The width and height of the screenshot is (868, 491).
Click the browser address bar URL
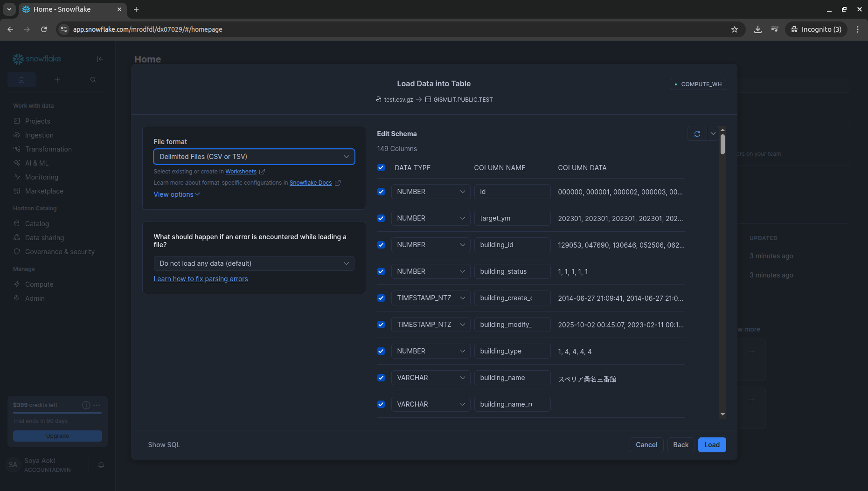tap(147, 29)
